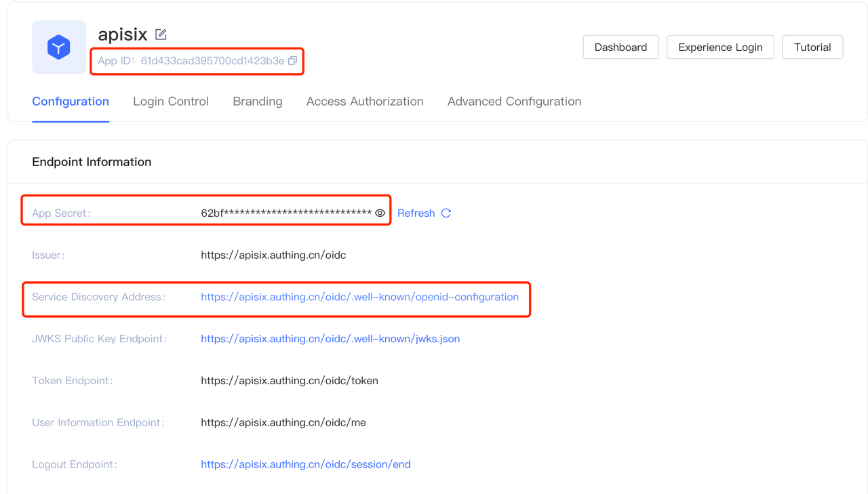Copy the App ID using the copy icon
Viewport: 868px width, 494px height.
[x=292, y=60]
